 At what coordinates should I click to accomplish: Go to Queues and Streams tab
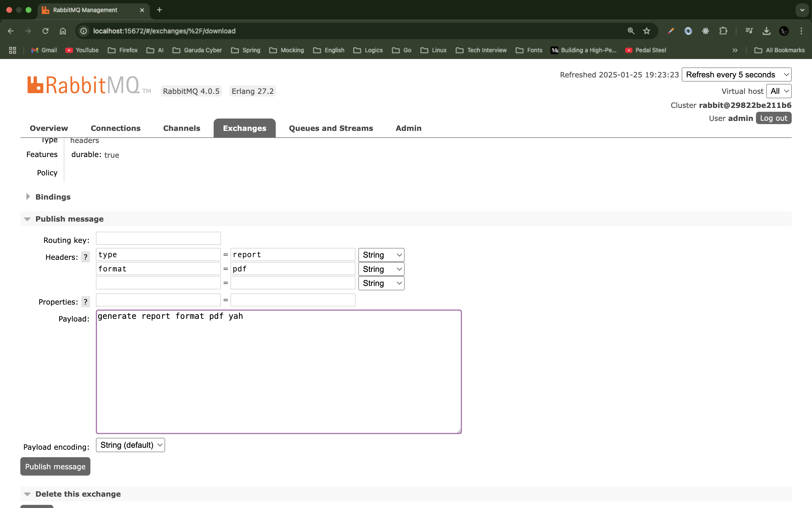coord(331,128)
